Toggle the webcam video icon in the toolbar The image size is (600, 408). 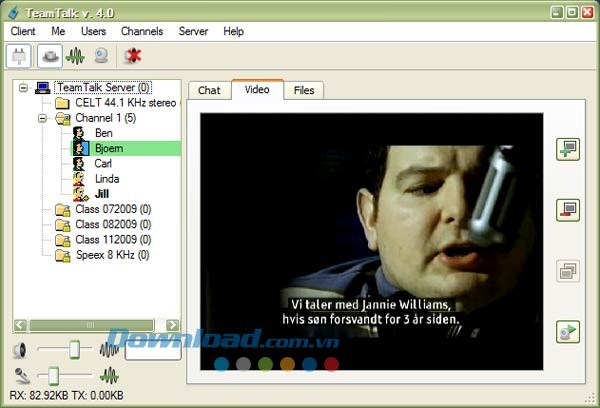click(101, 57)
